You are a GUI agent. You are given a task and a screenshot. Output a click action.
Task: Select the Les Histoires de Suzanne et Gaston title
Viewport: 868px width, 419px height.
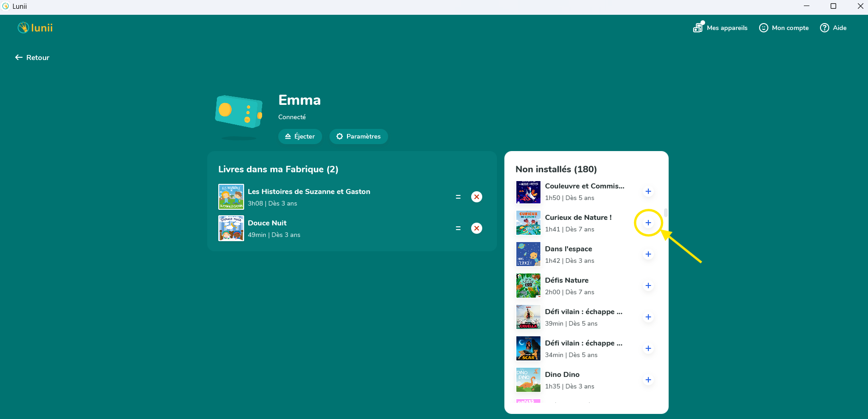(x=309, y=192)
